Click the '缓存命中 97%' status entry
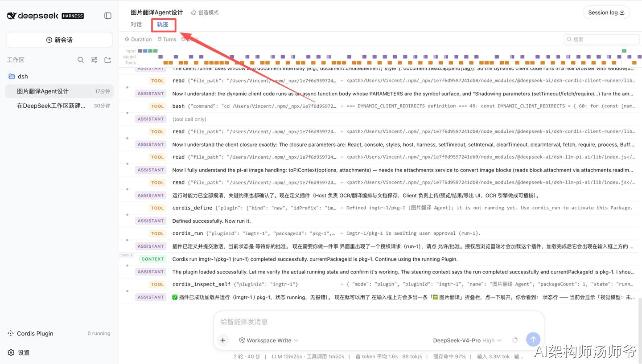 point(449,356)
